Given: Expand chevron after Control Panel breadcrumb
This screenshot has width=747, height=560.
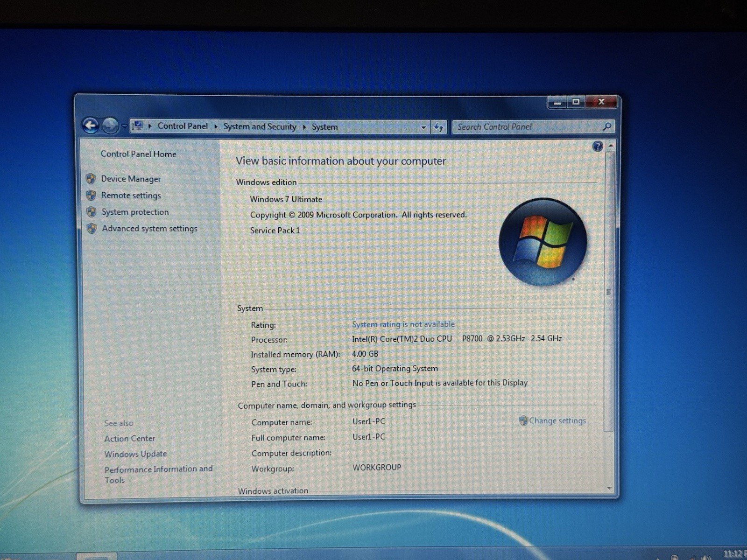Looking at the screenshot, I should 216,126.
